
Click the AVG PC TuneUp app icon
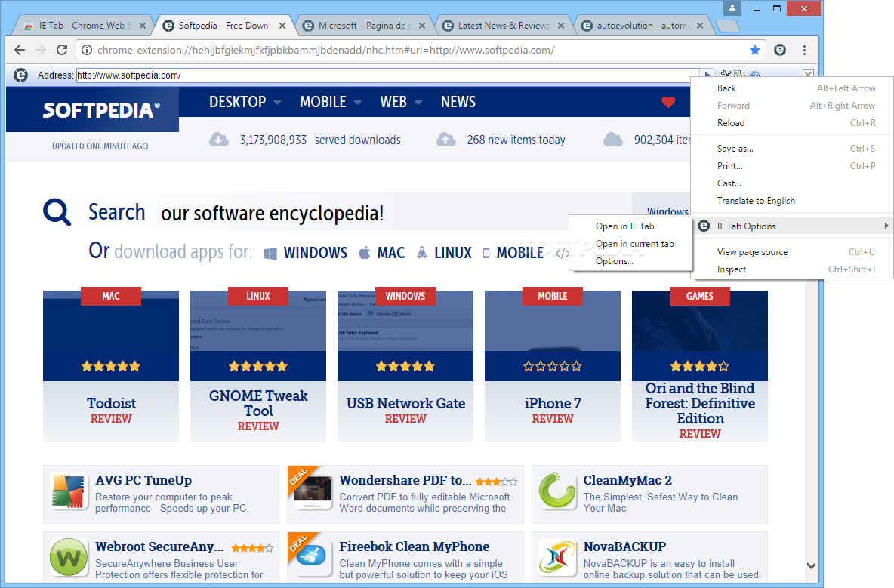[69, 490]
